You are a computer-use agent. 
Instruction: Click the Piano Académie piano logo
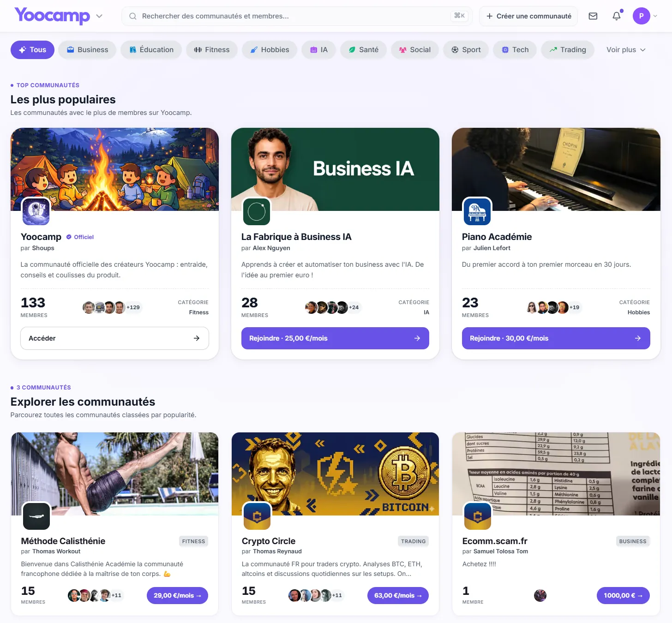pos(477,211)
